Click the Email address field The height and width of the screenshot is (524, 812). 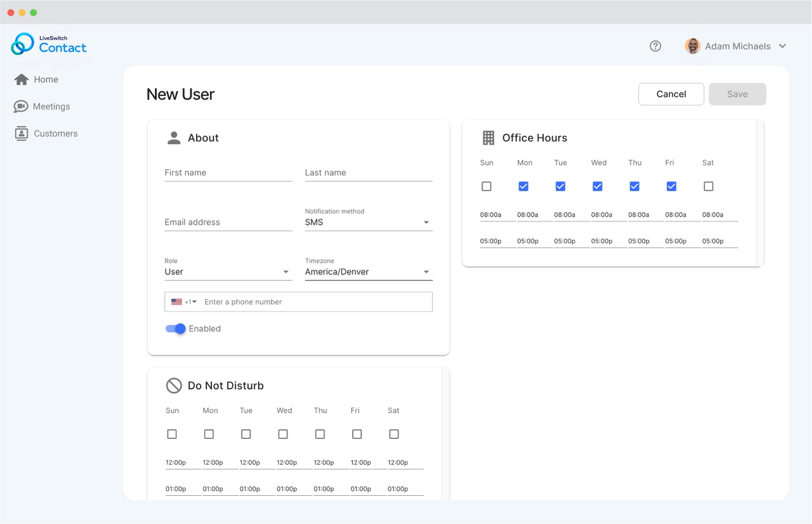[x=228, y=223]
